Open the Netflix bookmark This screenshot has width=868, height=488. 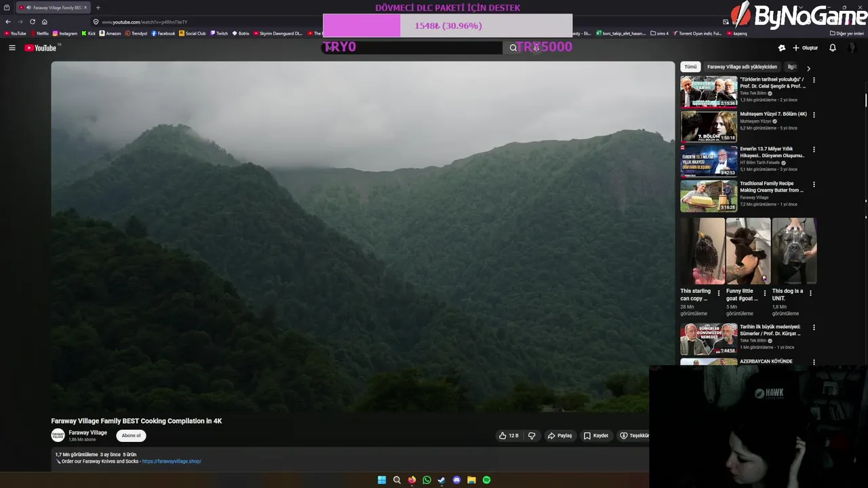[x=39, y=33]
